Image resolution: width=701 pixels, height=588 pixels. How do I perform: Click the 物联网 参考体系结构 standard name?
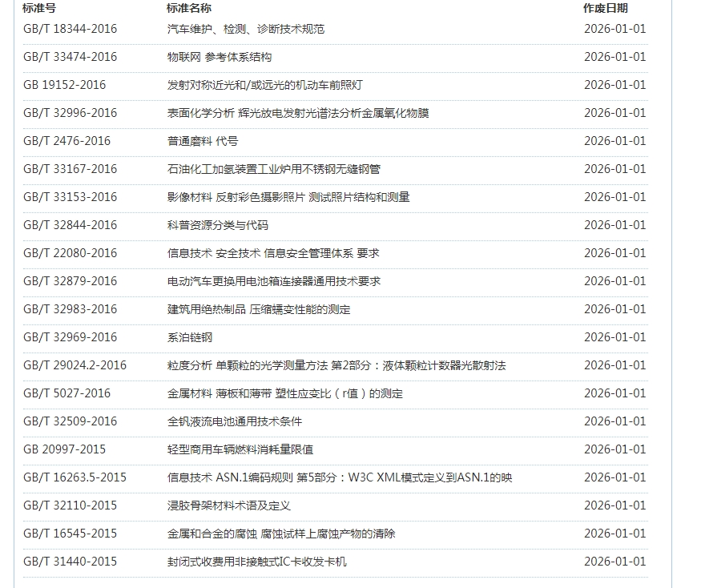click(x=219, y=57)
